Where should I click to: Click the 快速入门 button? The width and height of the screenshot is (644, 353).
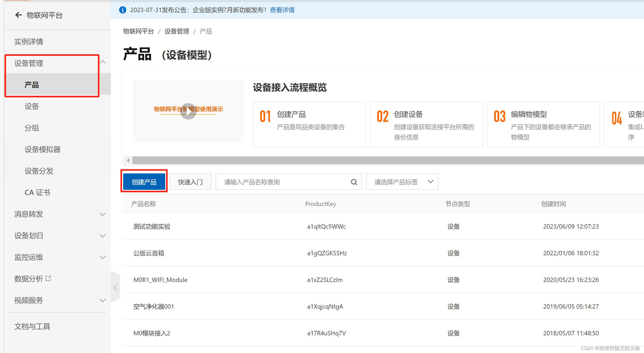[190, 182]
